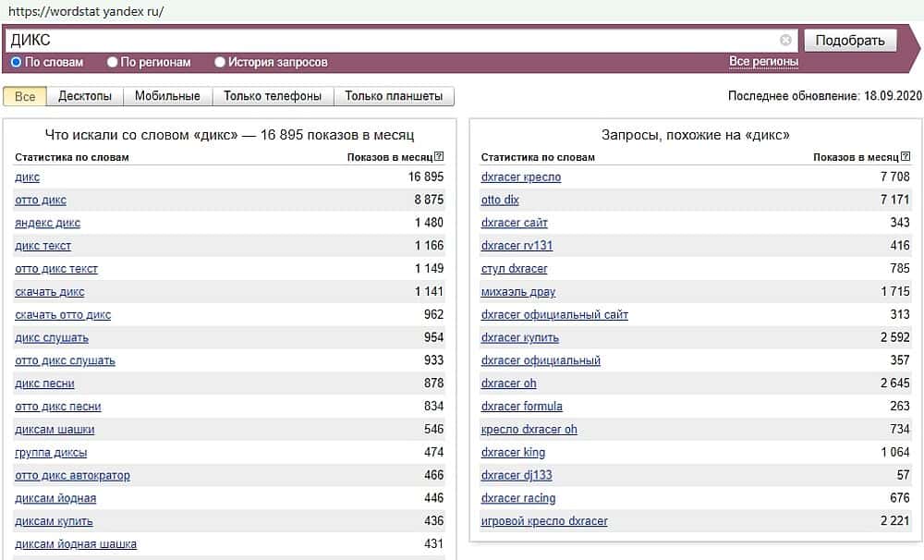Choose the 'История запросов' radio option
The image size is (924, 560).
pyautogui.click(x=220, y=63)
